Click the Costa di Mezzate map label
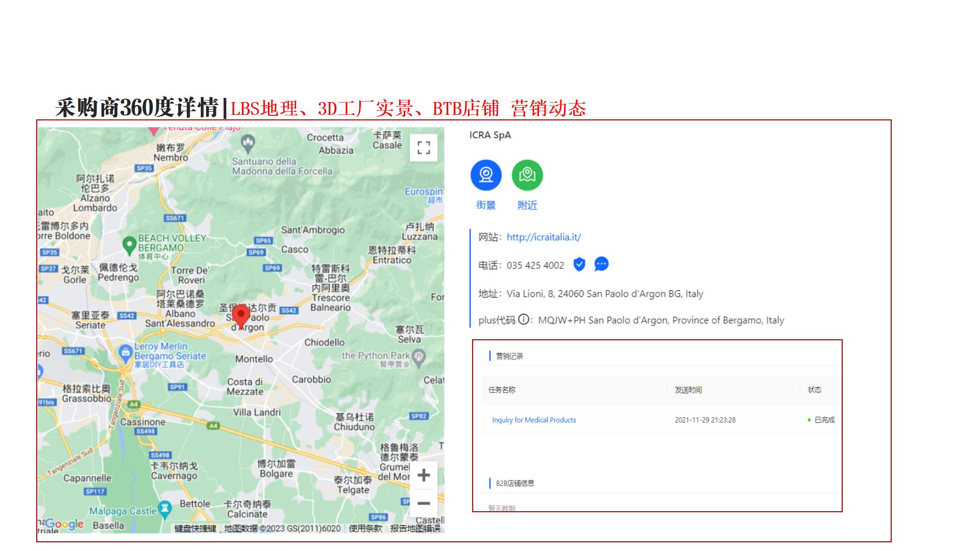The width and height of the screenshot is (980, 551). [x=245, y=387]
